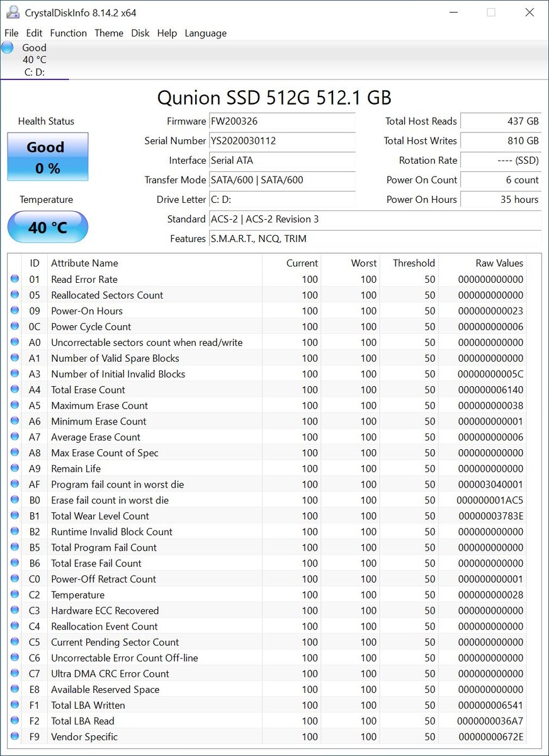Open the Language menu
Image resolution: width=549 pixels, height=756 pixels.
pos(206,33)
